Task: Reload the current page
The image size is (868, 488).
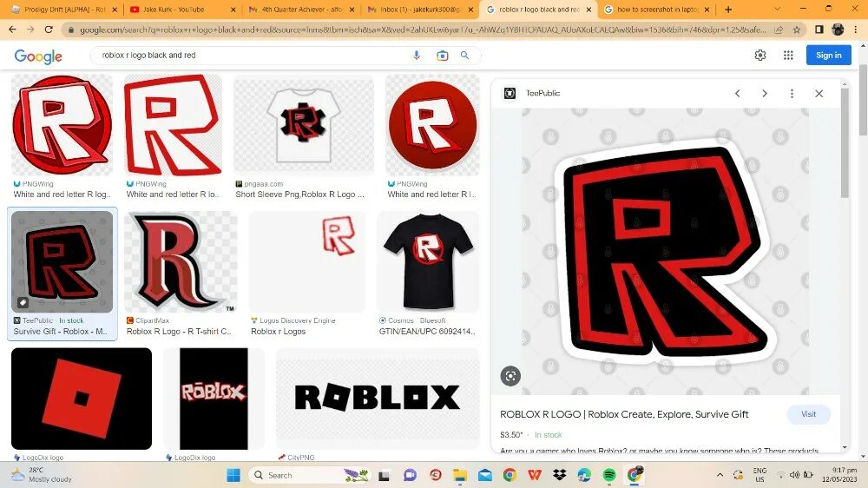Action: pyautogui.click(x=49, y=30)
